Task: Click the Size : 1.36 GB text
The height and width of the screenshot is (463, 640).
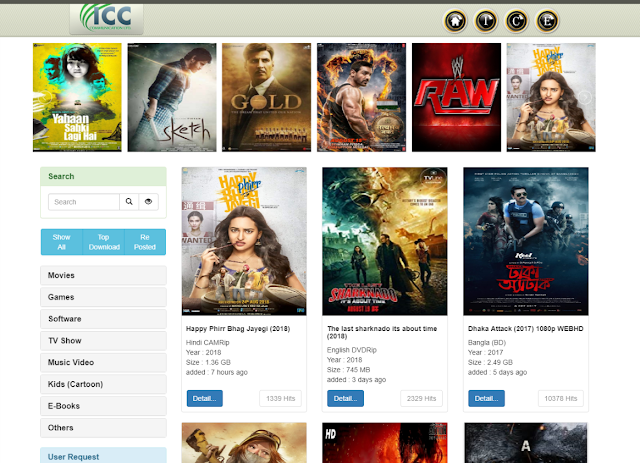Action: (208, 362)
